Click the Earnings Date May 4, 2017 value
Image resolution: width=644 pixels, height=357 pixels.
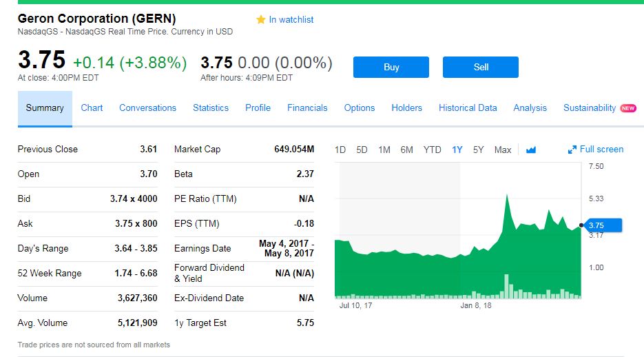point(287,248)
